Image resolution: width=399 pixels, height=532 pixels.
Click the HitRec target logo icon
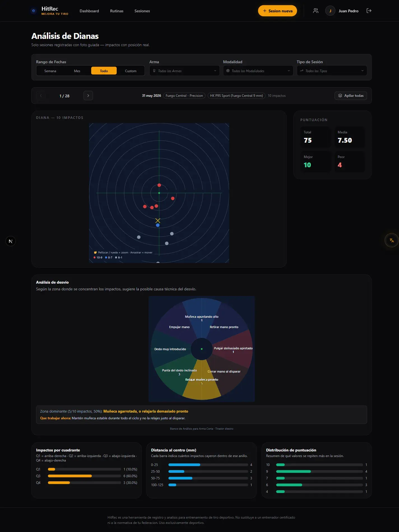[34, 11]
